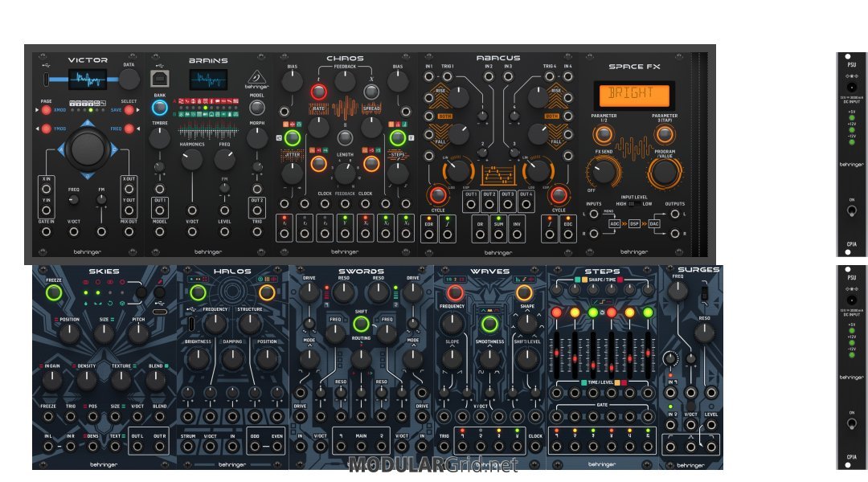Click the left red CYCLE button on Abacus
Screen dimensions: 868x482
click(x=438, y=194)
